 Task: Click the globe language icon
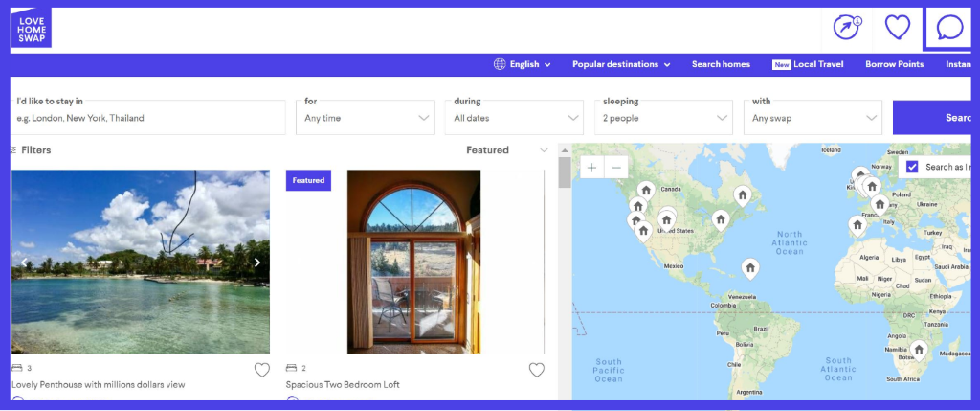(x=500, y=64)
